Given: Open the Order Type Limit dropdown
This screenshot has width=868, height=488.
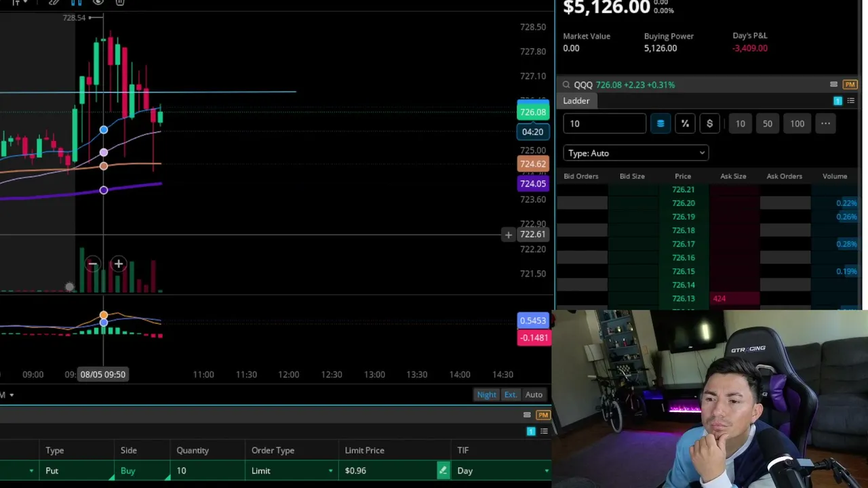Looking at the screenshot, I should 292,470.
